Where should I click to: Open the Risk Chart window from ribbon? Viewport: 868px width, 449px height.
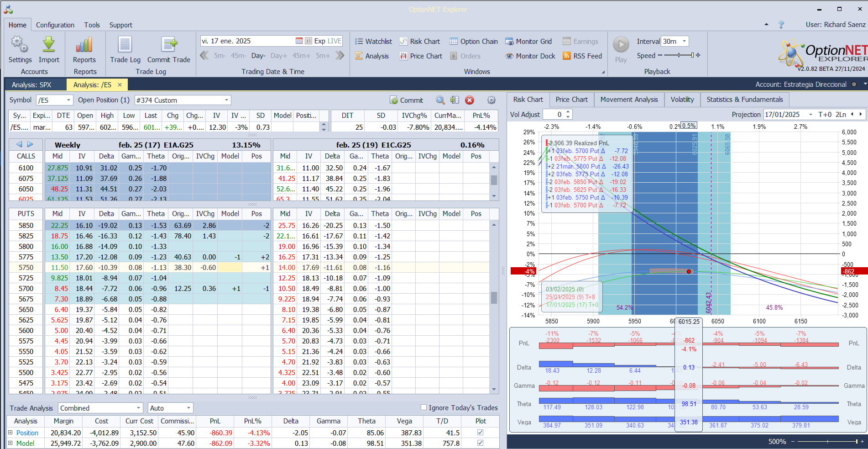click(x=420, y=42)
